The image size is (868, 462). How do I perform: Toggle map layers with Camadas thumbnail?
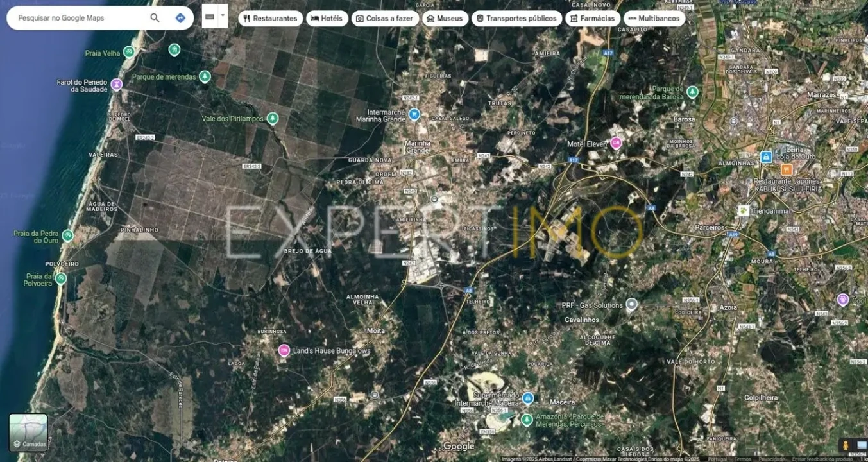[28, 432]
